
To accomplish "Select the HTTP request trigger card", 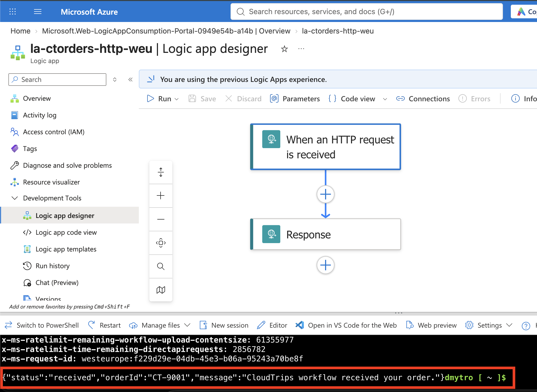I will click(x=325, y=147).
